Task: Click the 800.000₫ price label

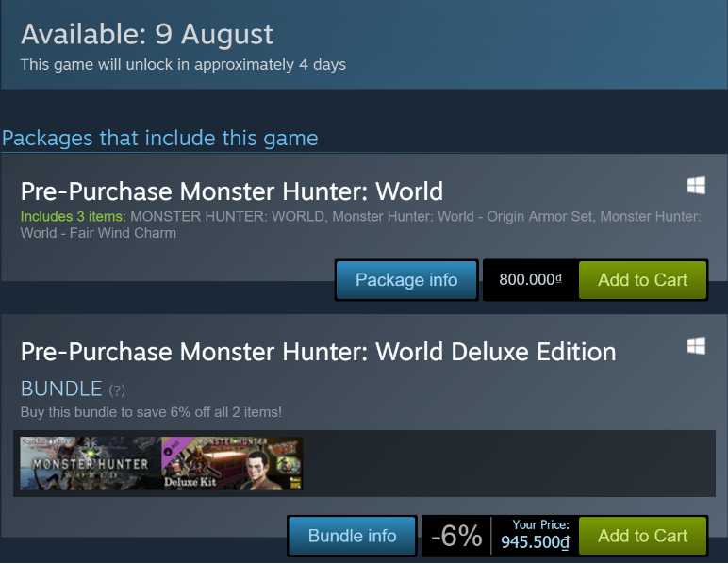Action: pyautogui.click(x=530, y=279)
